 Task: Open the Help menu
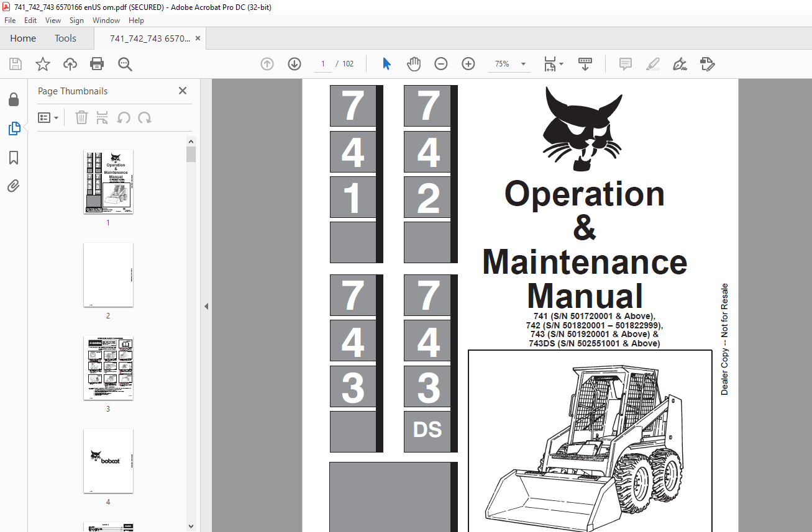pyautogui.click(x=136, y=20)
